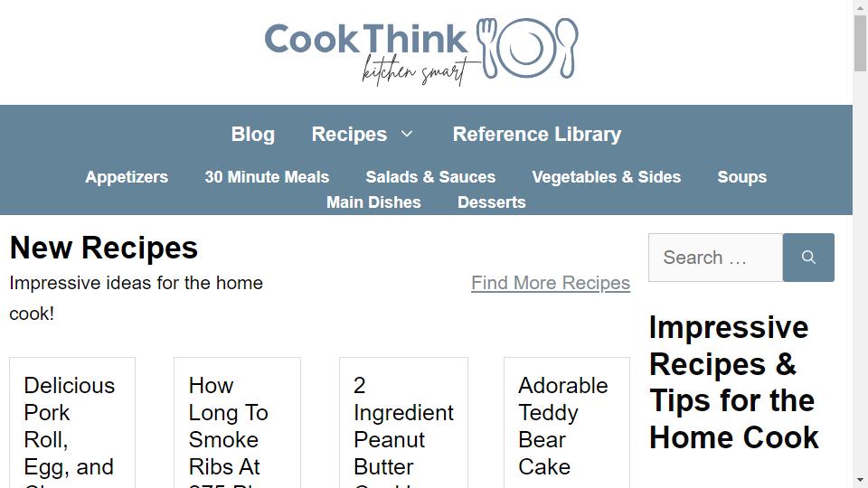Browse the Vegetables & Sides category
Viewport: 868px width, 488px height.
(x=607, y=177)
